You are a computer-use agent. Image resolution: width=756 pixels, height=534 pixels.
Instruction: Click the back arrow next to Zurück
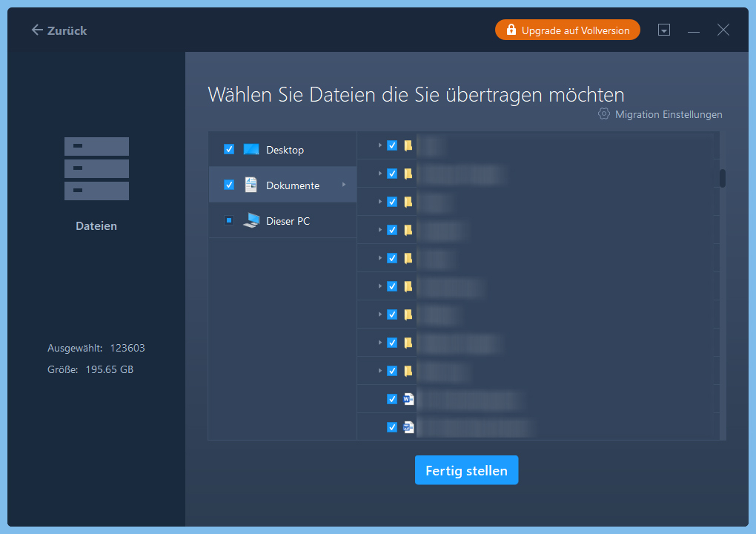37,30
